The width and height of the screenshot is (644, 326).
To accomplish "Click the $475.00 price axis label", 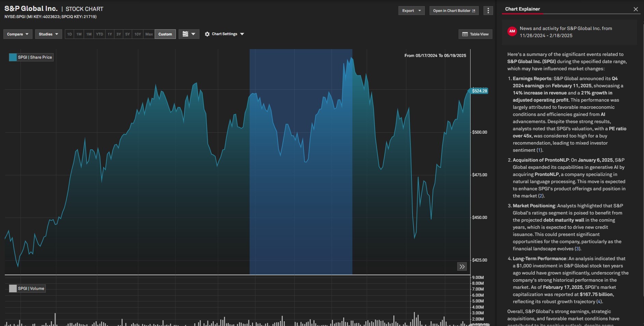I will (479, 175).
